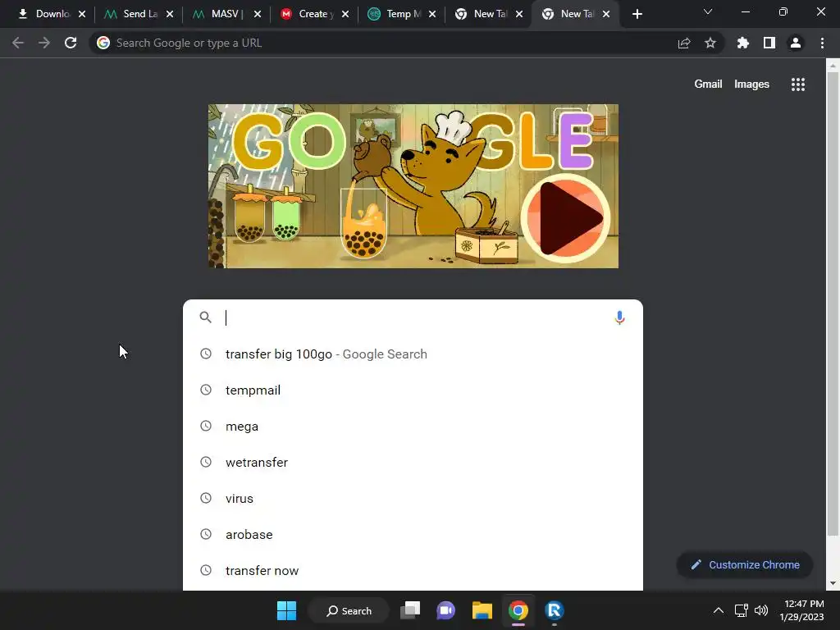Click the Google search input field
The width and height of the screenshot is (840, 630).
point(413,317)
